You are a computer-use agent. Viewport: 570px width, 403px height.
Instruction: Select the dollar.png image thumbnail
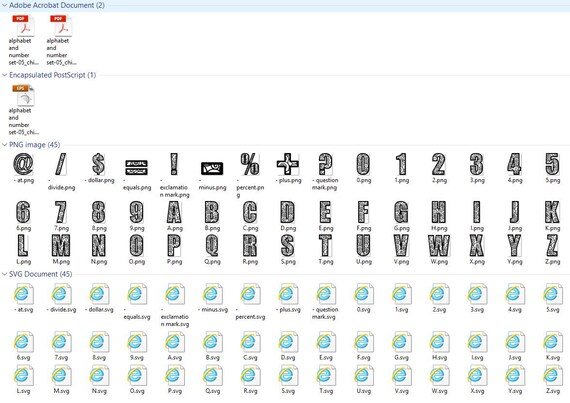[x=99, y=164]
